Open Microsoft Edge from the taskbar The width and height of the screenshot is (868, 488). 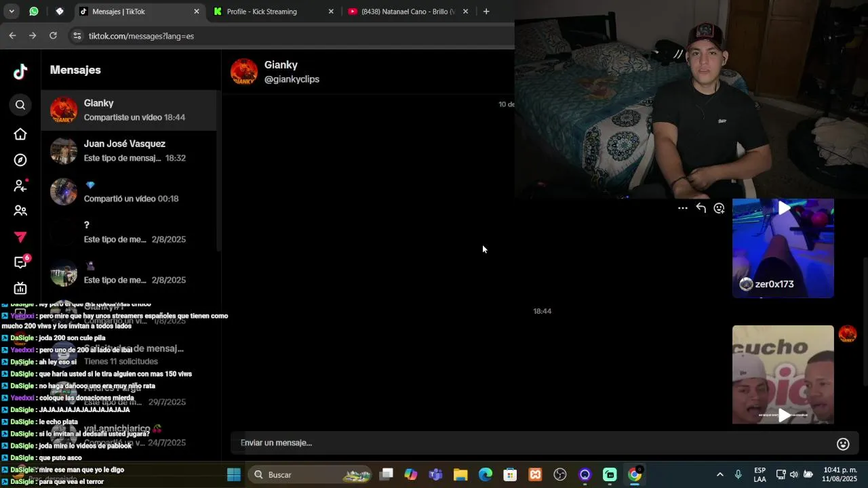pyautogui.click(x=486, y=475)
